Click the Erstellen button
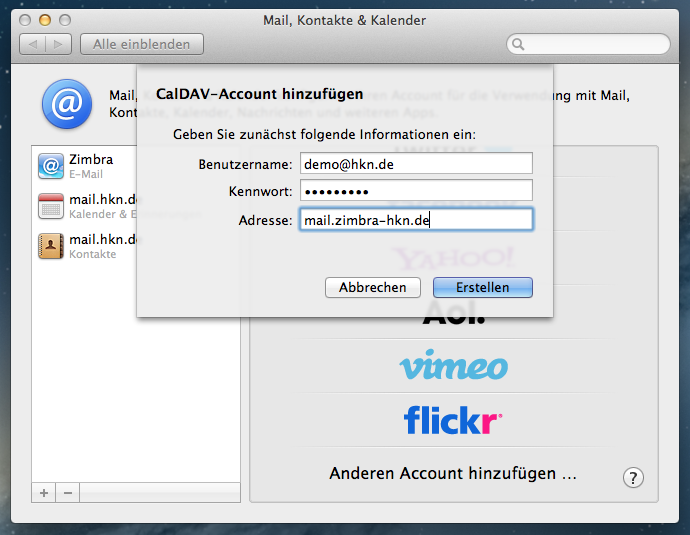The image size is (690, 535). (482, 287)
